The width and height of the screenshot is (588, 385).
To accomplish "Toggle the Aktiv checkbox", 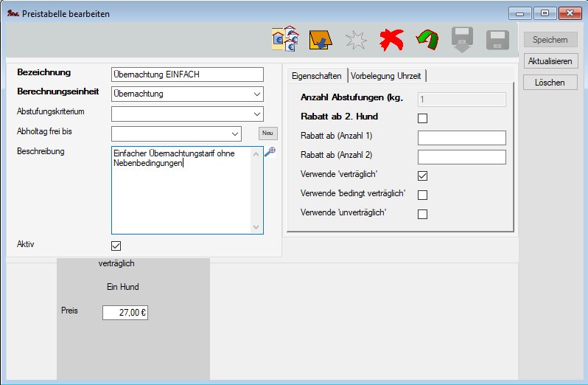I will 116,246.
